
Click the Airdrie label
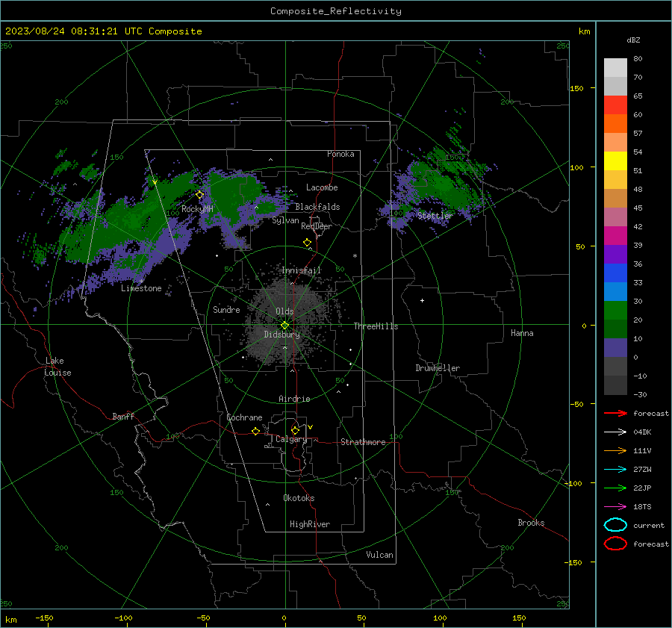[294, 399]
